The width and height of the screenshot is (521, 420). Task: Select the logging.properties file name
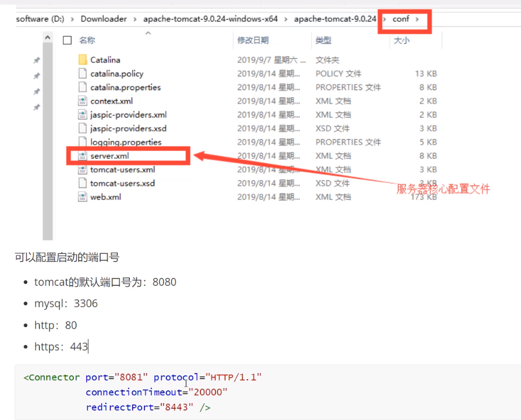(x=126, y=142)
